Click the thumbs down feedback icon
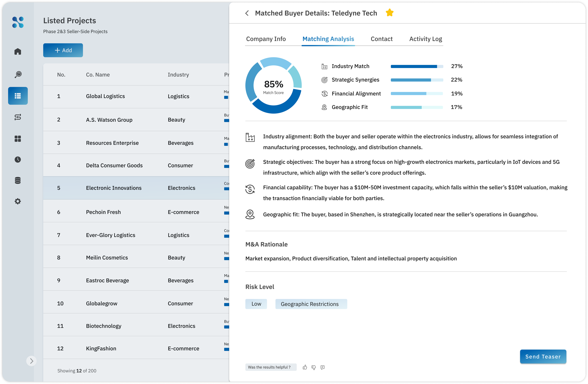 pos(314,368)
